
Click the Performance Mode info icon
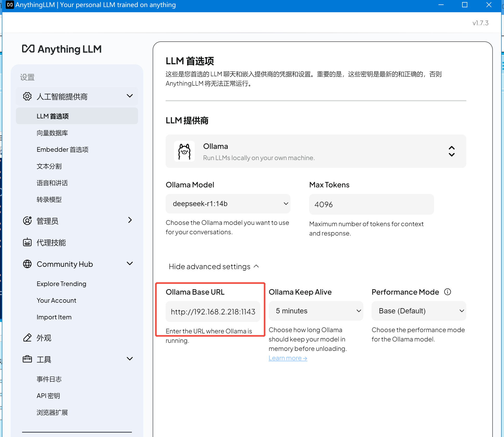click(448, 292)
